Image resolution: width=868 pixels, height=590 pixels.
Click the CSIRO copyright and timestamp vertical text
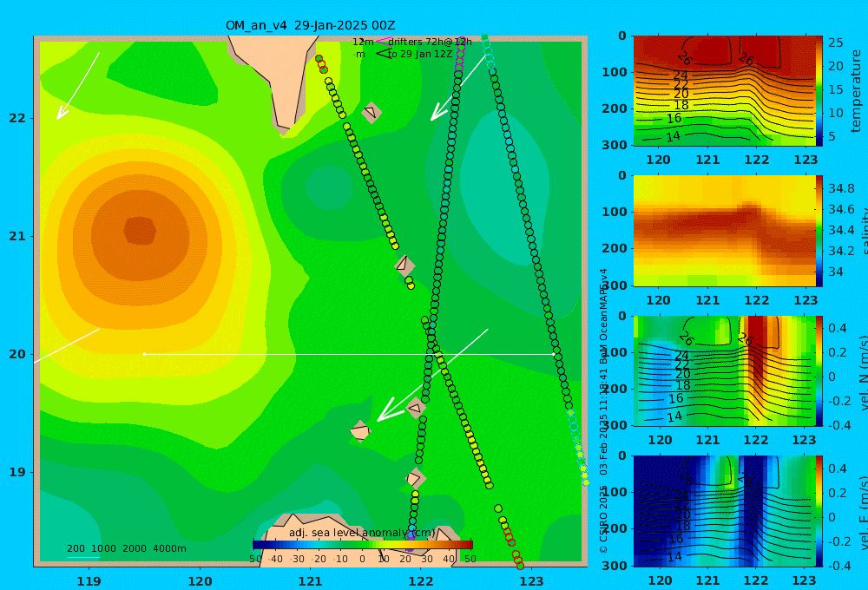[603, 410]
